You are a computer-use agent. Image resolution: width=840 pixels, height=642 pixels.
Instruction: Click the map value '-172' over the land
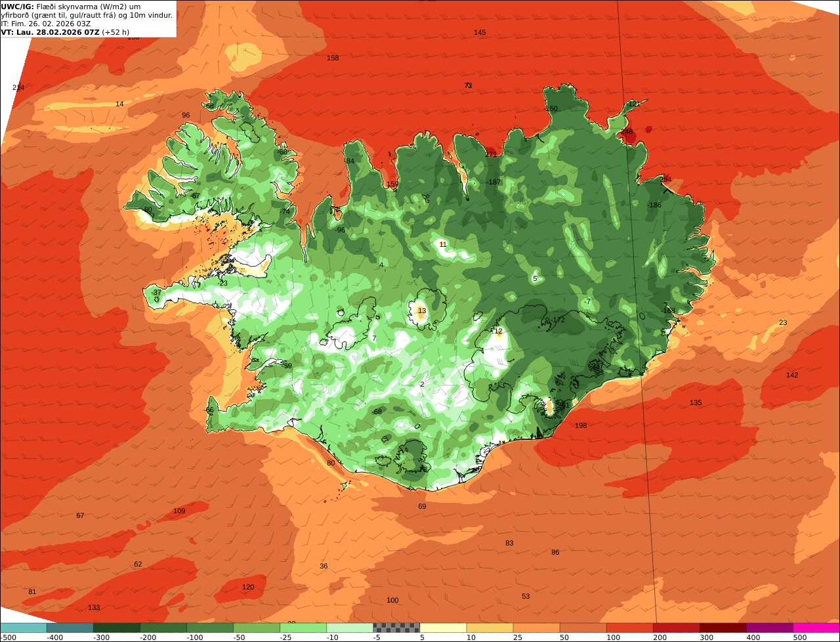coord(557,320)
